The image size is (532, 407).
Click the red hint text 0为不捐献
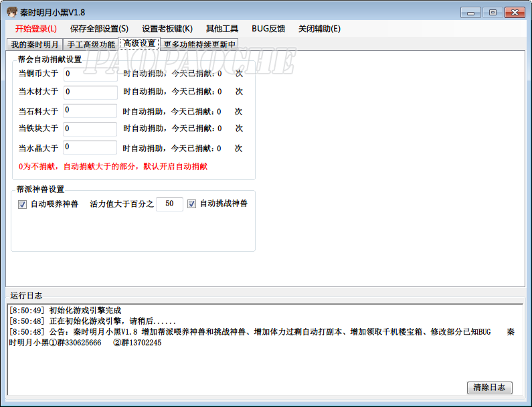pos(112,167)
